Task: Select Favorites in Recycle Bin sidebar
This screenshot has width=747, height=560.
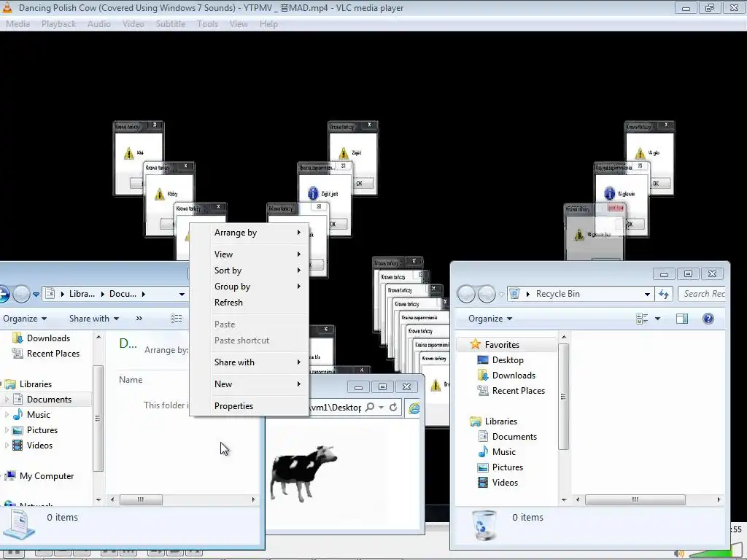Action: (502, 344)
